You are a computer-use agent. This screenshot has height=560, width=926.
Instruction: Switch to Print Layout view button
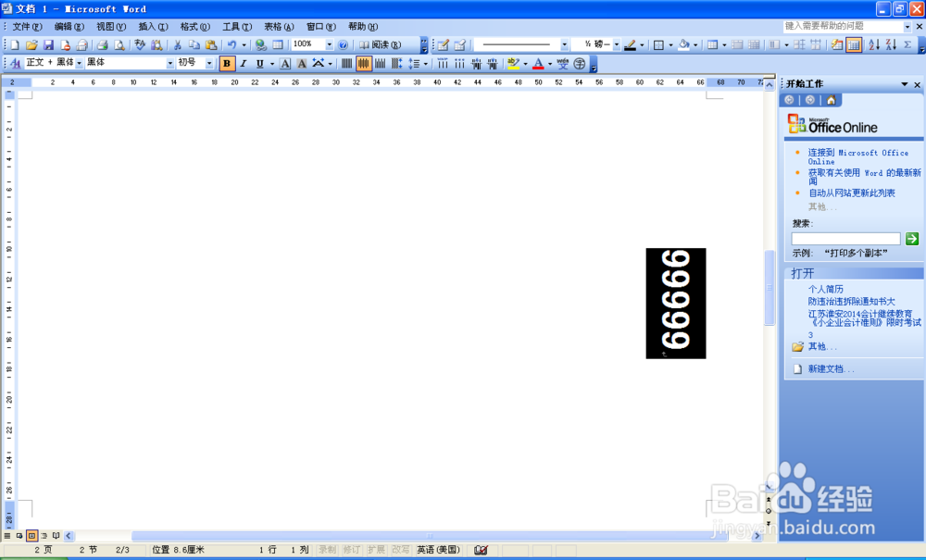(31, 536)
